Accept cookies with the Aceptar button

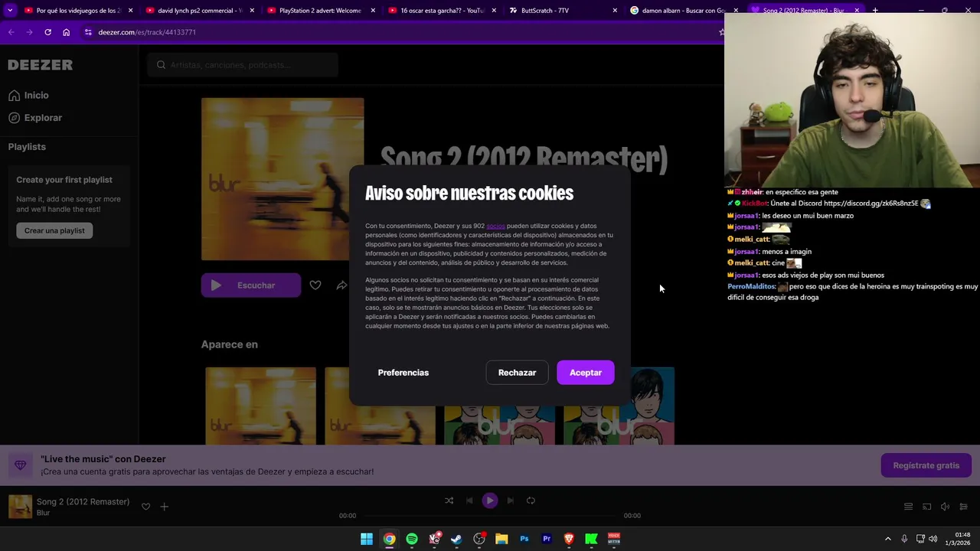586,373
